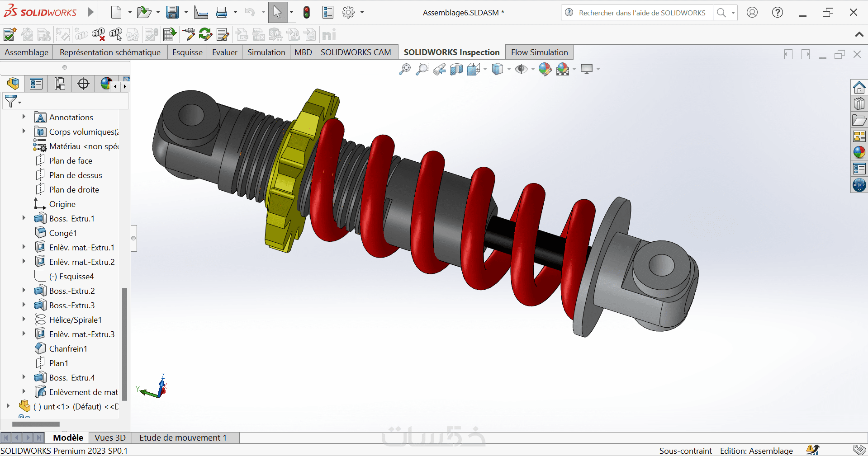868x456 pixels.
Task: Expand the Boss.-Extru.4 feature
Action: pyautogui.click(x=24, y=377)
